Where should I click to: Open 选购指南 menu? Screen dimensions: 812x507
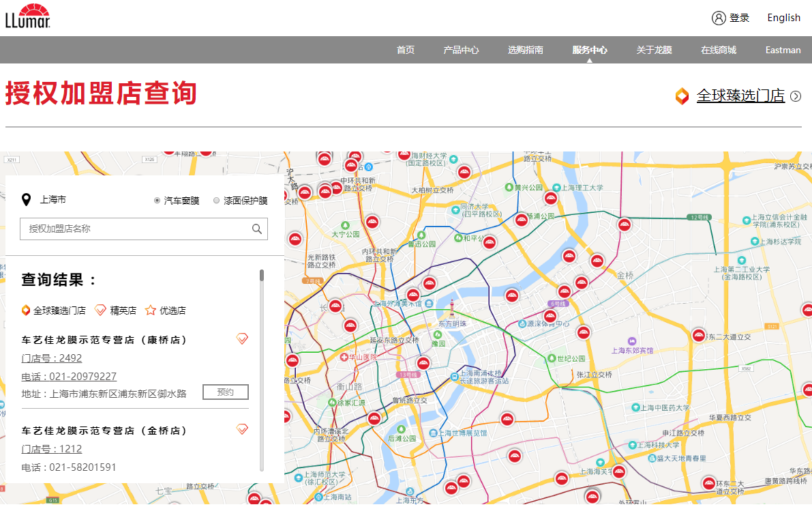[525, 50]
